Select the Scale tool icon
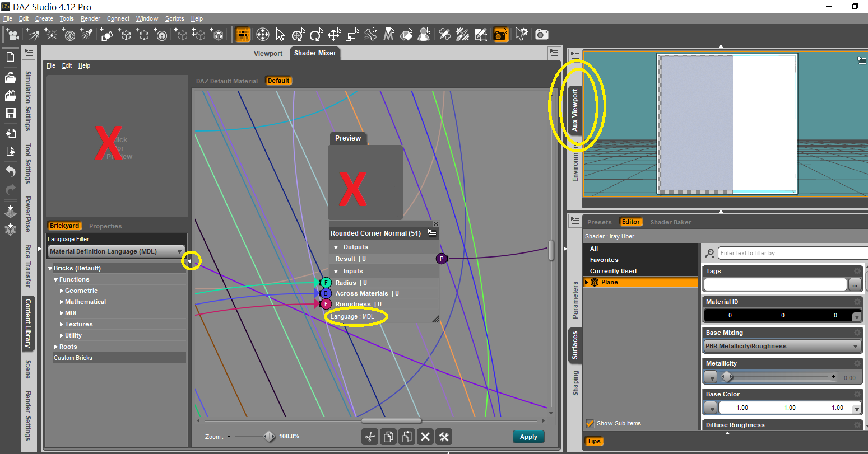This screenshot has height=454, width=868. 352,35
